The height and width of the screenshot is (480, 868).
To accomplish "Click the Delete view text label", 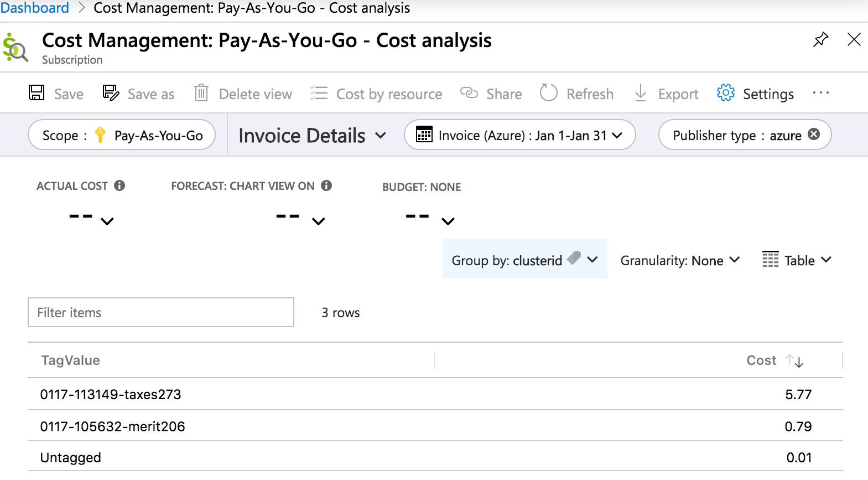I will coord(256,94).
